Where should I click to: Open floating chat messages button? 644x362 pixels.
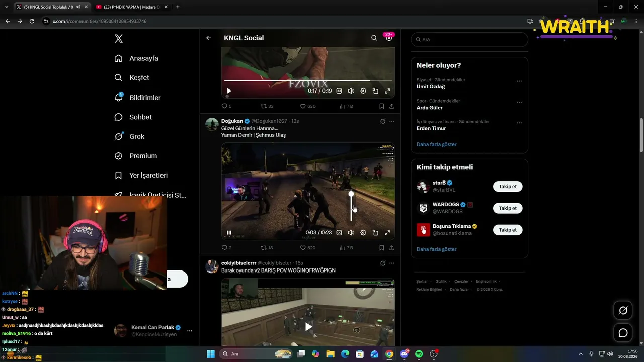[x=623, y=333]
